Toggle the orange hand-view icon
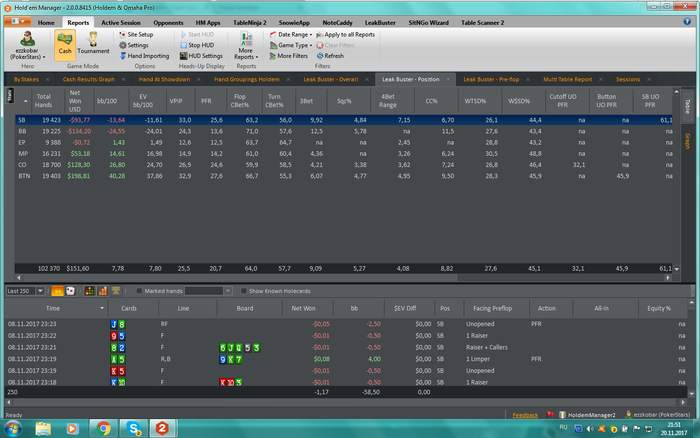This screenshot has height=438, width=700. pyautogui.click(x=58, y=291)
